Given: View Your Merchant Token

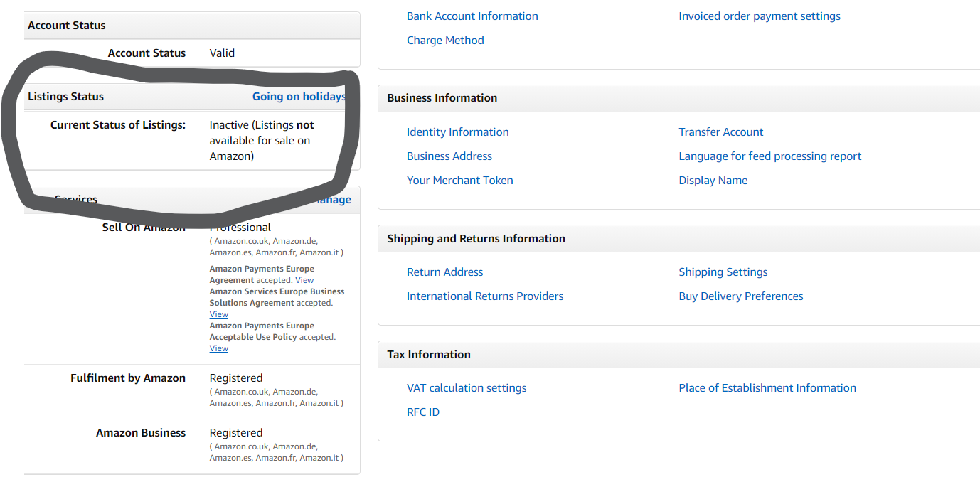Looking at the screenshot, I should 459,180.
